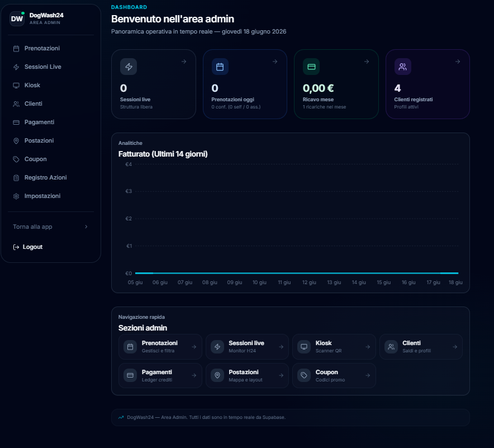The width and height of the screenshot is (494, 448).
Task: Click the 18 giu point on the chart
Action: (458, 273)
